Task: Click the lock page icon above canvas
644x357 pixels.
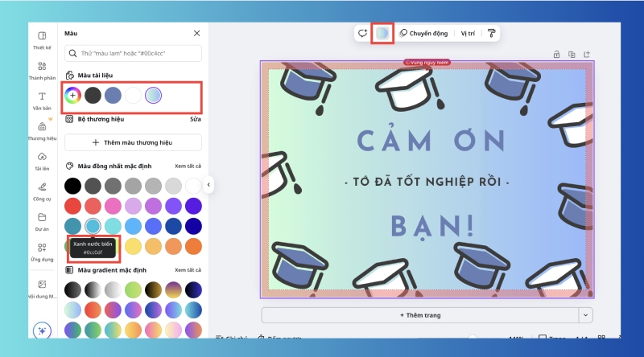Action: pyautogui.click(x=556, y=54)
